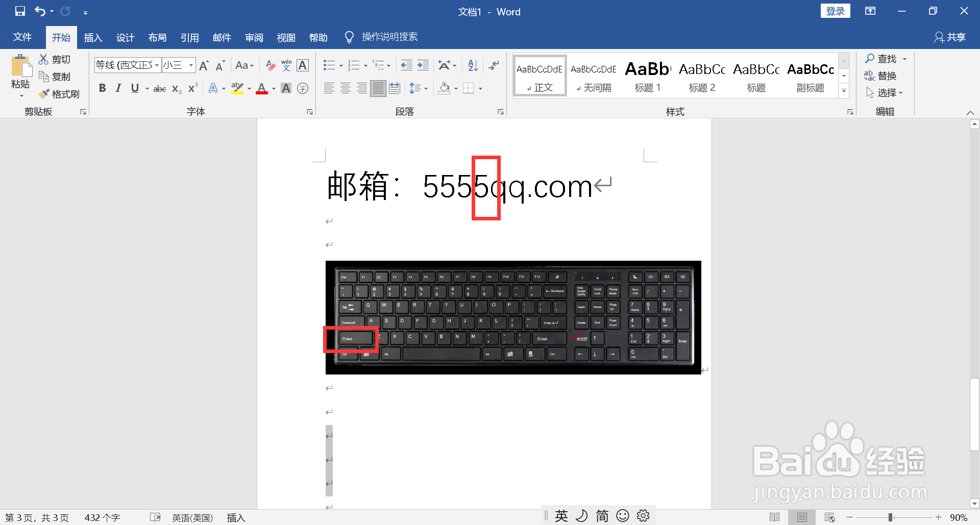
Task: Toggle strikethrough formatting
Action: pyautogui.click(x=160, y=88)
